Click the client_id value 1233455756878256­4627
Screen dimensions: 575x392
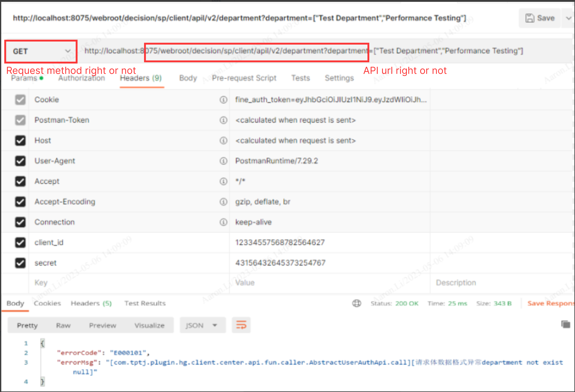point(280,243)
